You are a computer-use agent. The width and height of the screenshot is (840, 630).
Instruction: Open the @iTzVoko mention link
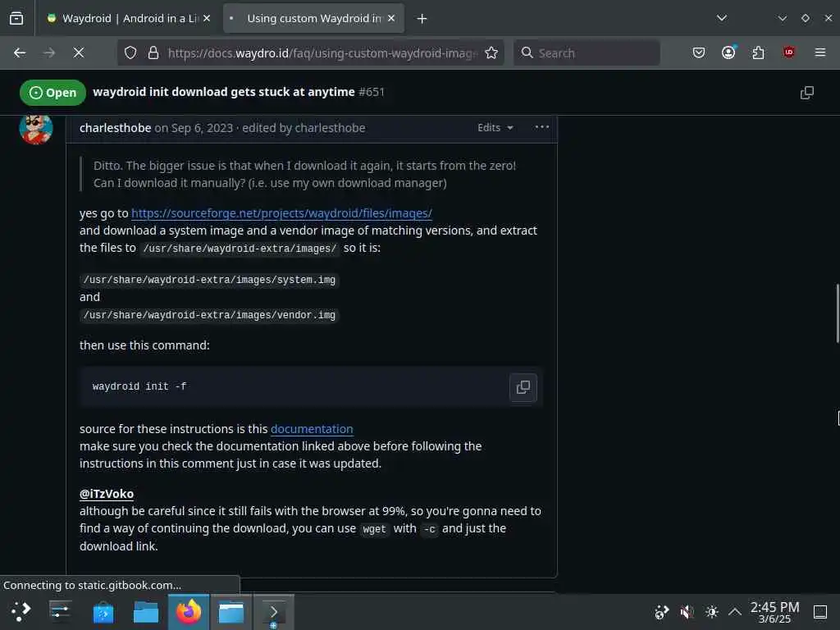click(x=107, y=494)
